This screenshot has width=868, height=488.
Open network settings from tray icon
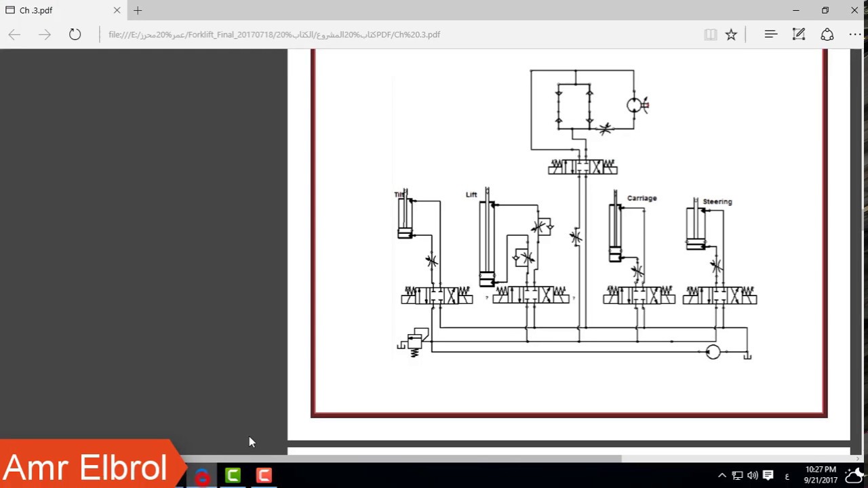pos(737,475)
